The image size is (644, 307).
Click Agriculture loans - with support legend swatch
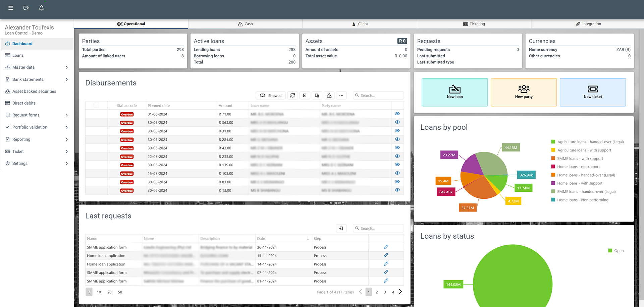(553, 150)
